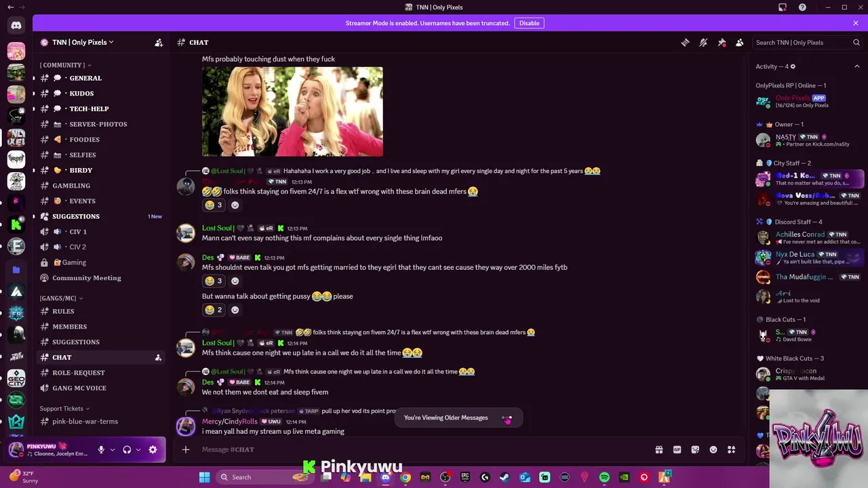Toggle member list visibility
Screen dimensions: 868x488
coord(740,42)
